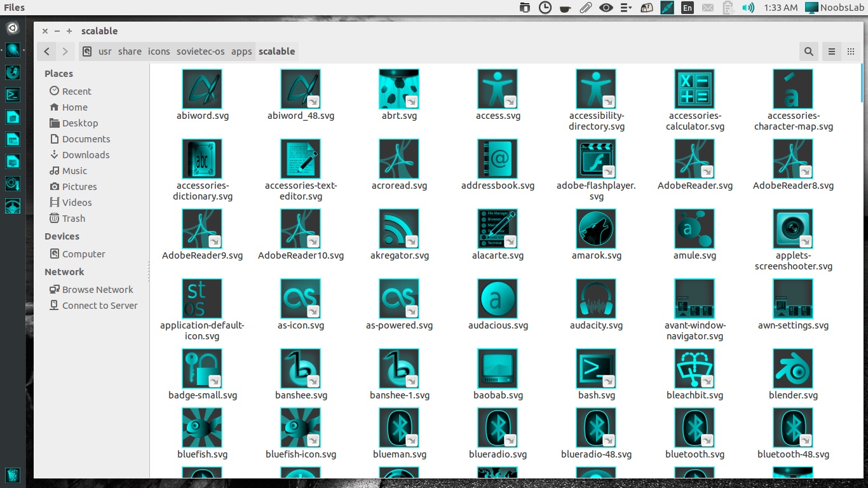Image resolution: width=868 pixels, height=488 pixels.
Task: Open the volume indicator in top panel
Action: (749, 8)
